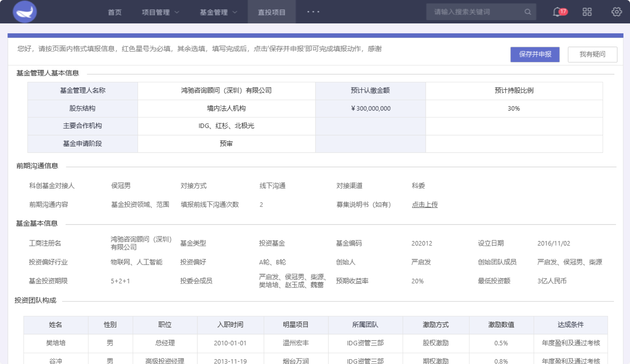Viewport: 630px width, 364px height.
Task: Click the search magnifier icon
Action: click(x=528, y=12)
